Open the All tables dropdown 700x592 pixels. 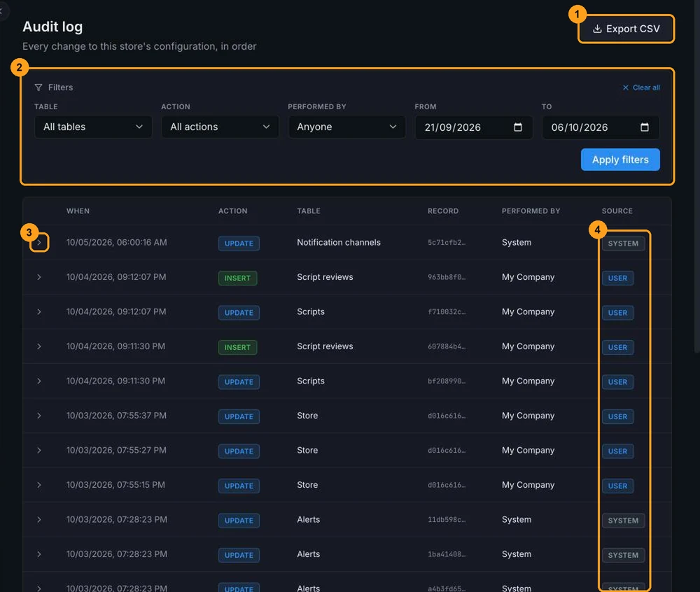(93, 127)
